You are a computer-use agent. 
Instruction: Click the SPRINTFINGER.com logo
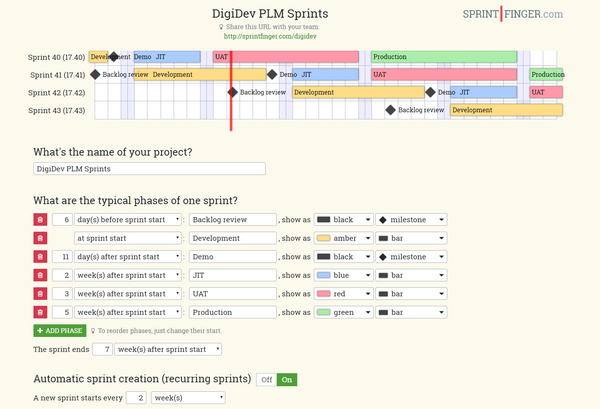coord(513,14)
